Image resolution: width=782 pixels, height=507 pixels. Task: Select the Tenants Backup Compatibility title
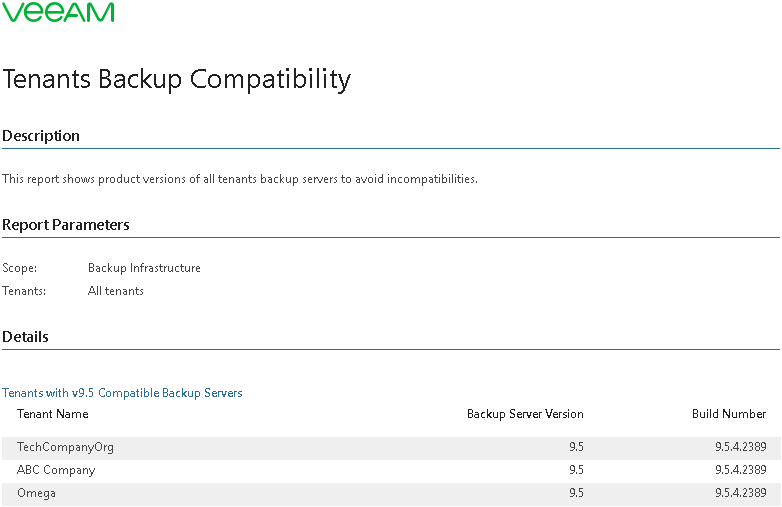pos(177,79)
